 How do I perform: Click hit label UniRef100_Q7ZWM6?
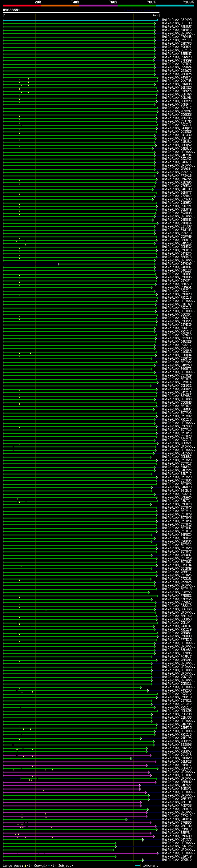click(x=177, y=653)
